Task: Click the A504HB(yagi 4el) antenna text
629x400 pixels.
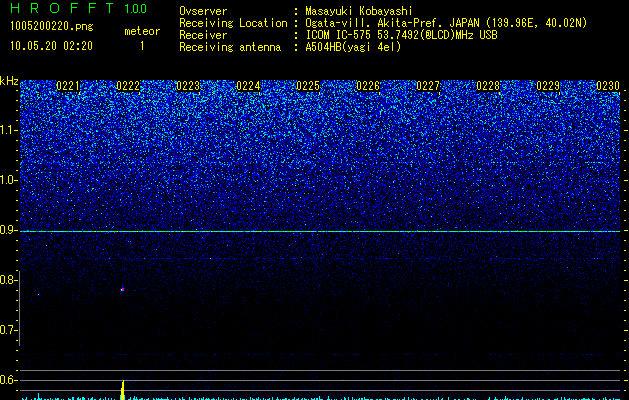Action: coord(353,47)
